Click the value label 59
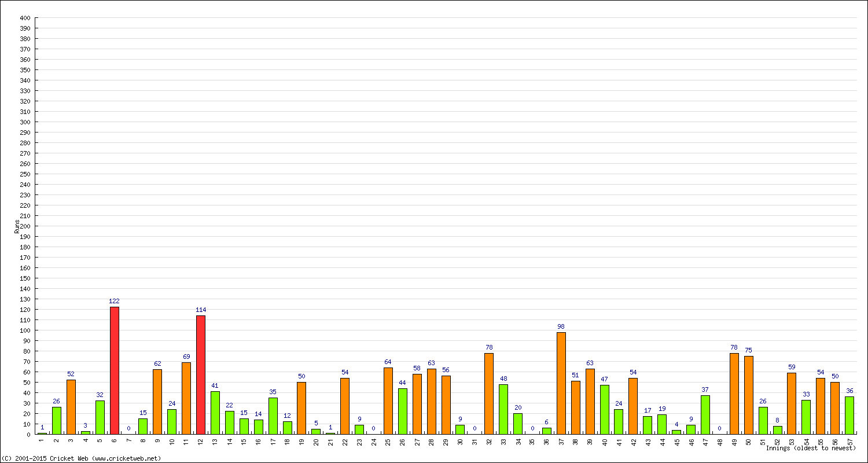The height and width of the screenshot is (463, 868). click(x=792, y=367)
